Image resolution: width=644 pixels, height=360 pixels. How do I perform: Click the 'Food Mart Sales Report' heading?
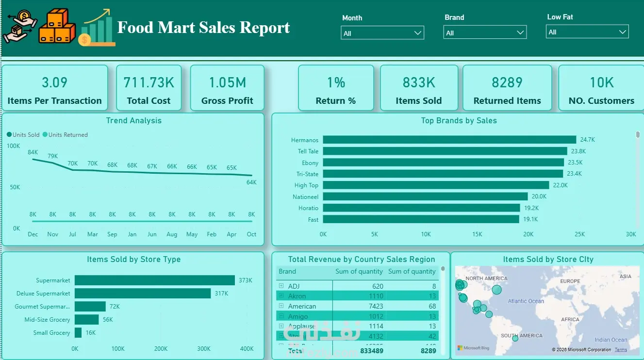coord(204,27)
